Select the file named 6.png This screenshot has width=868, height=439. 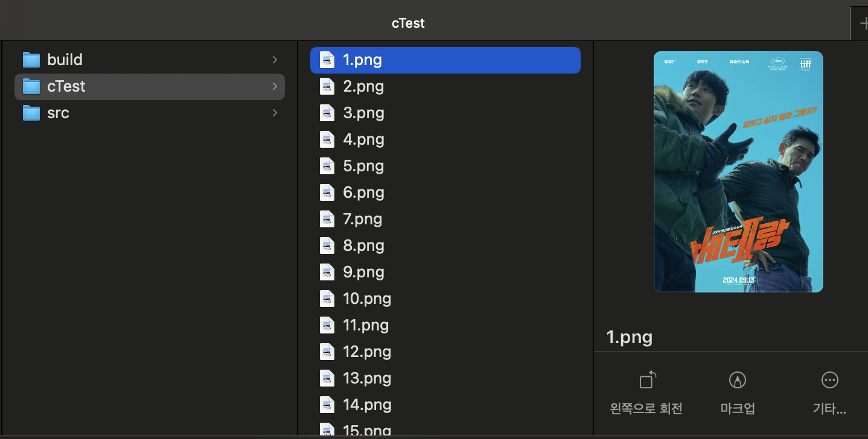(x=363, y=193)
